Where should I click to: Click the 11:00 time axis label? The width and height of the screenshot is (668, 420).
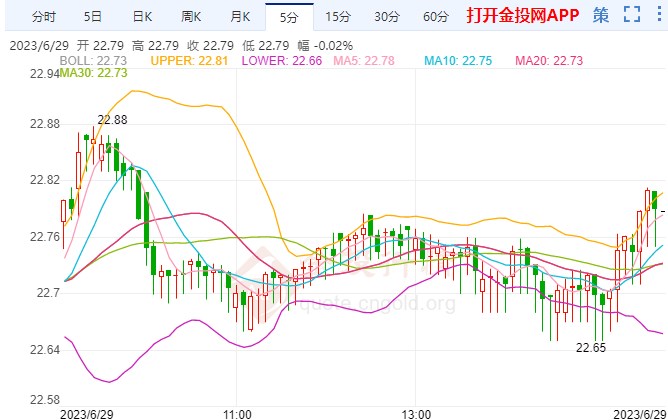[237, 414]
